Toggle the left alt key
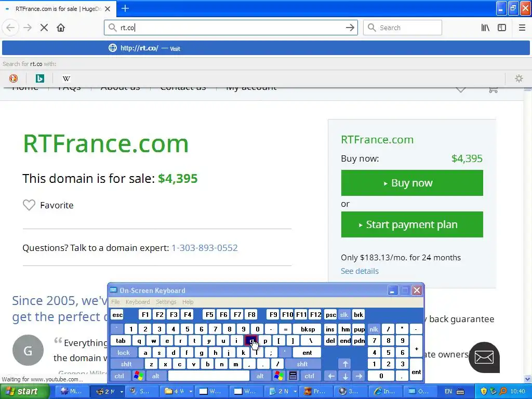The height and width of the screenshot is (399, 532). coord(156,376)
